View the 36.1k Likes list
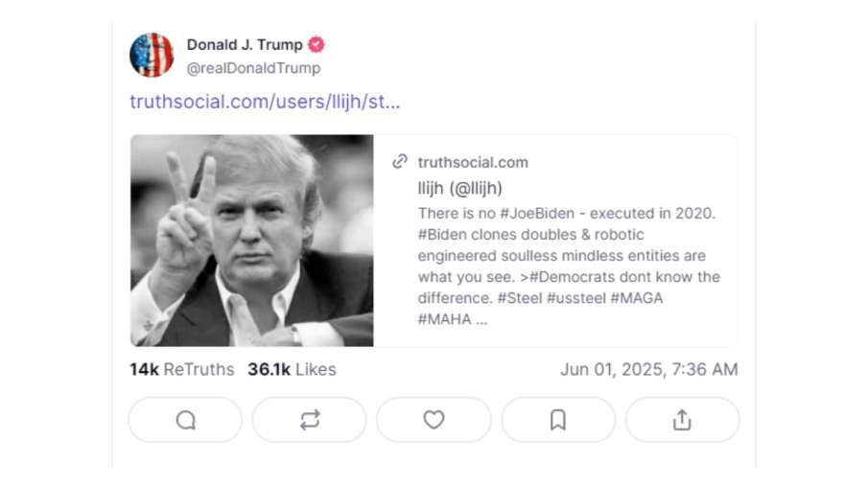The image size is (868, 488). [292, 369]
